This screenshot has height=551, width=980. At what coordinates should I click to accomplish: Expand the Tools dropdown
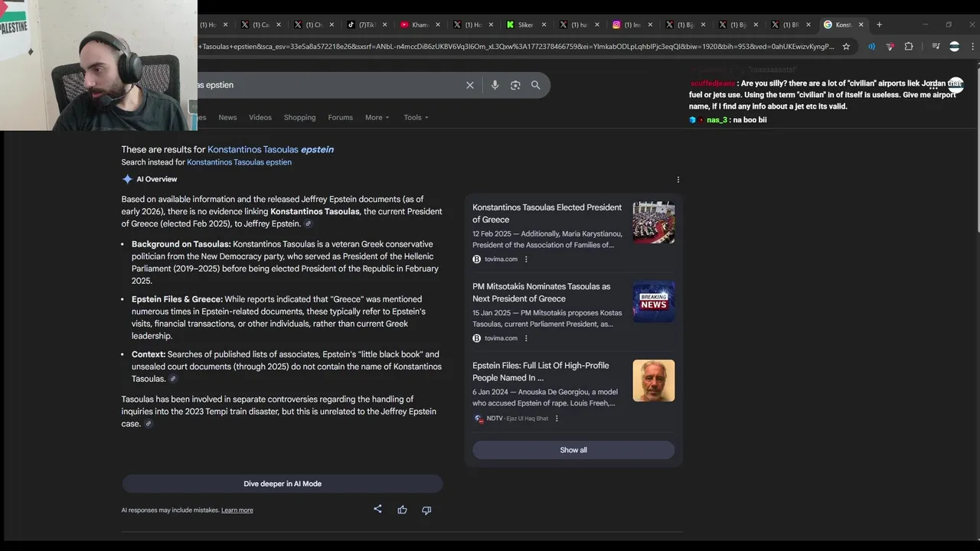416,117
